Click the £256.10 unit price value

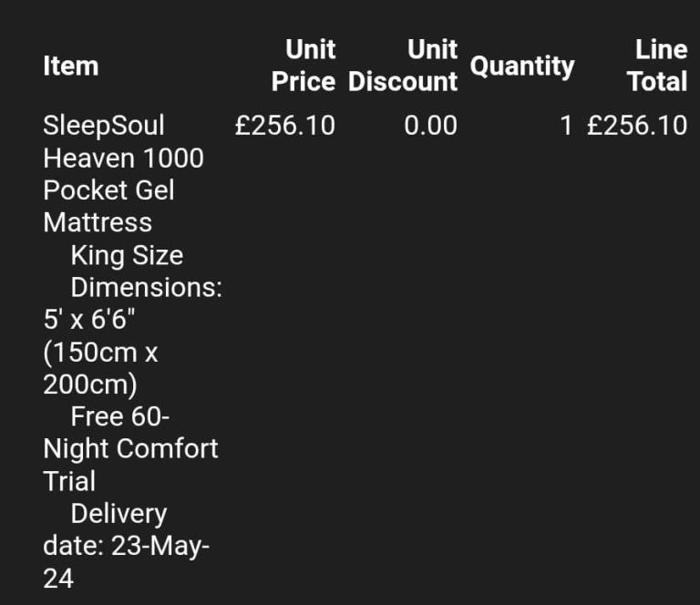pos(284,126)
